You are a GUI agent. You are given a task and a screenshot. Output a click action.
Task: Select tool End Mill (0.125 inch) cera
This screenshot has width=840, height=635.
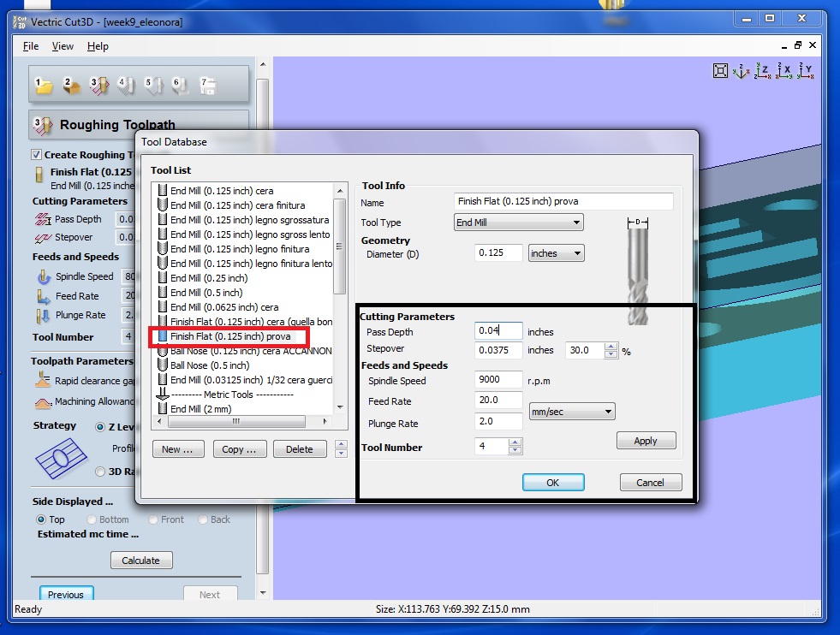coord(222,191)
